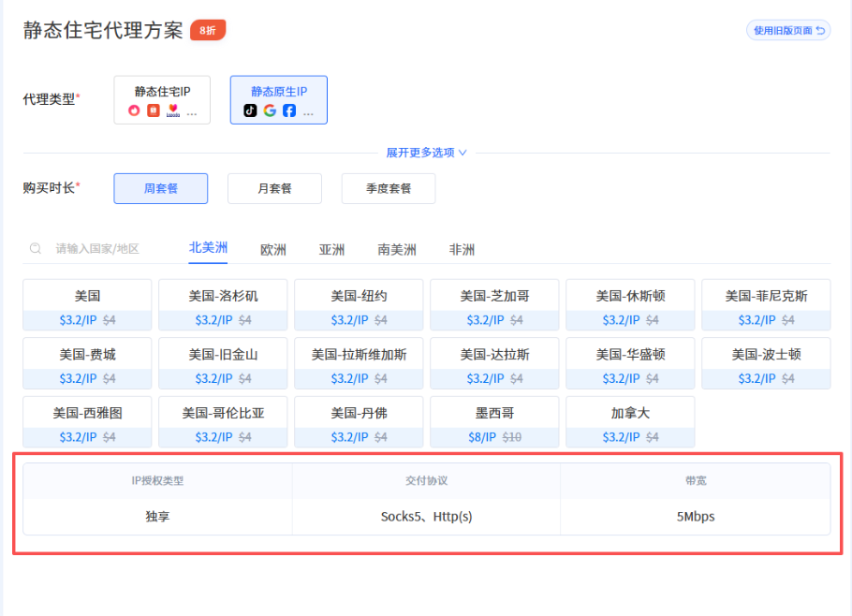Click the Lazada heart icon in 静态住宅IP card
The height and width of the screenshot is (616, 852).
tap(173, 110)
